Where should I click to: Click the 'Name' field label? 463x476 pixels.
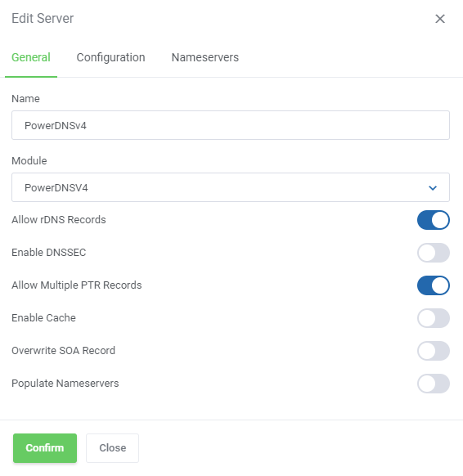[x=25, y=99]
